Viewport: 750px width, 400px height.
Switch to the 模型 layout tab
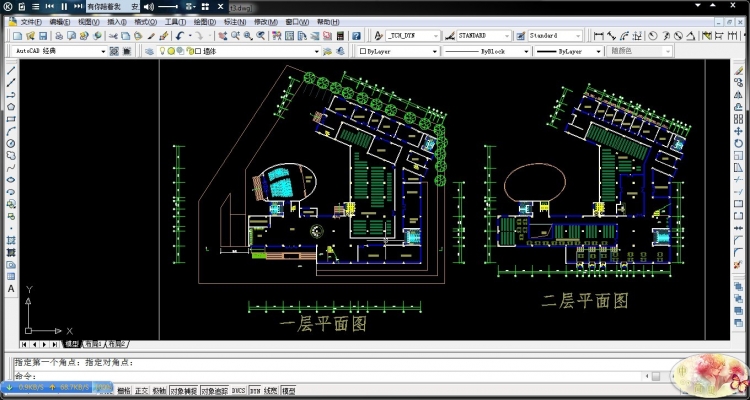[x=72, y=344]
